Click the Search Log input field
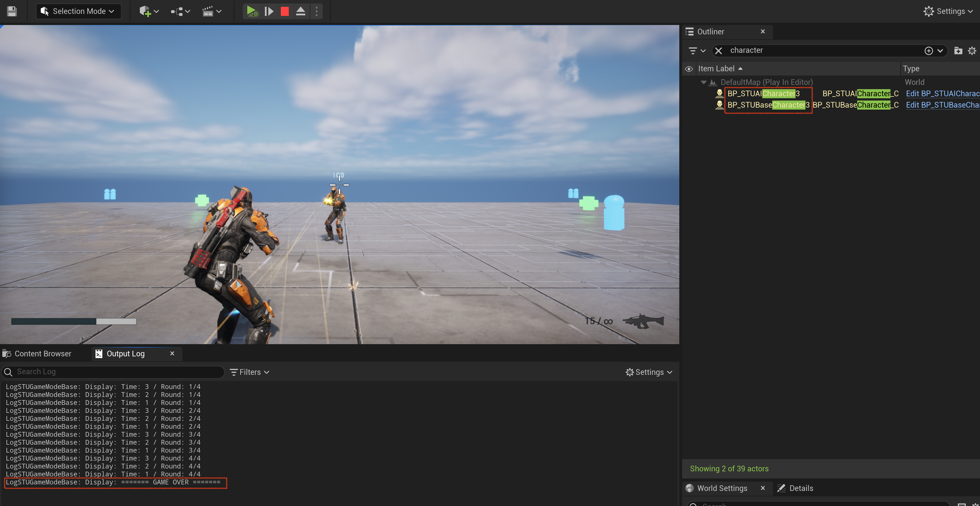Screen dimensions: 980x506 pyautogui.click(x=113, y=372)
